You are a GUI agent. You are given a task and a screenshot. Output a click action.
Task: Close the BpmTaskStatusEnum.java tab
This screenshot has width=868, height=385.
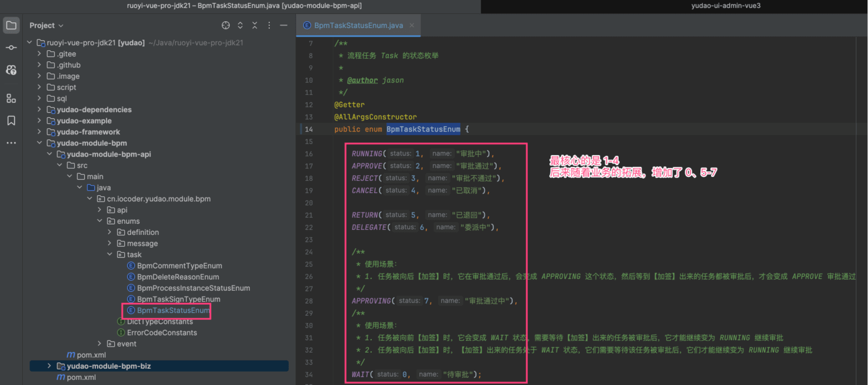412,25
